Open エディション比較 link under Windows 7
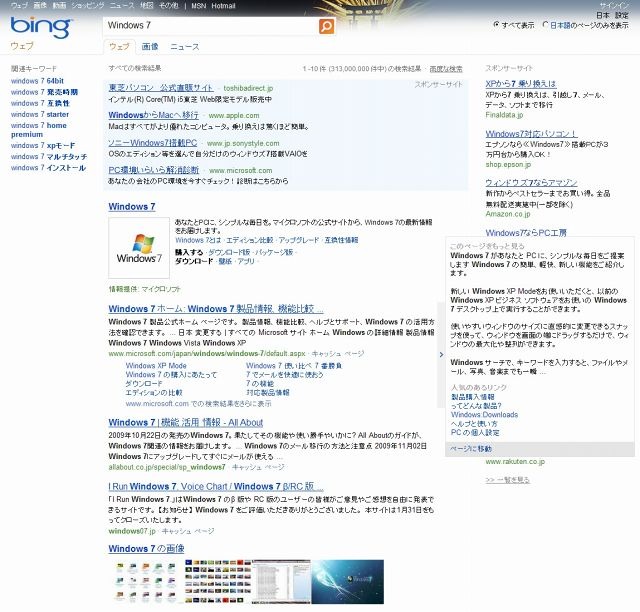The image size is (640, 612). [x=249, y=240]
